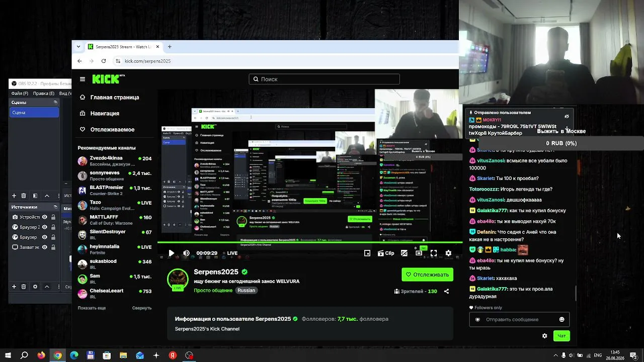Undock the OBS Сцены panel
Viewport: 644px width, 362px height.
(x=55, y=103)
